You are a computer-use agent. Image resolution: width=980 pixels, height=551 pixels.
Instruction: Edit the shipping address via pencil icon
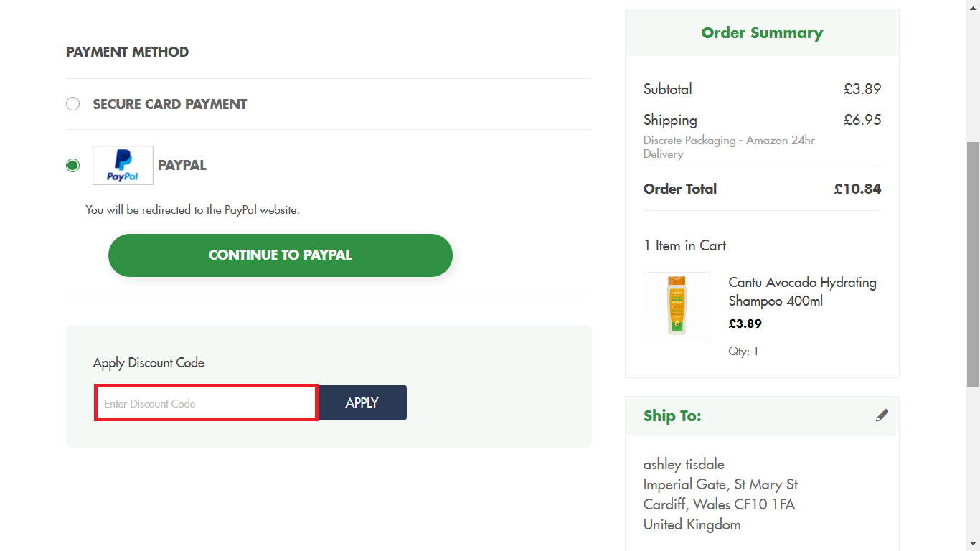click(x=882, y=415)
